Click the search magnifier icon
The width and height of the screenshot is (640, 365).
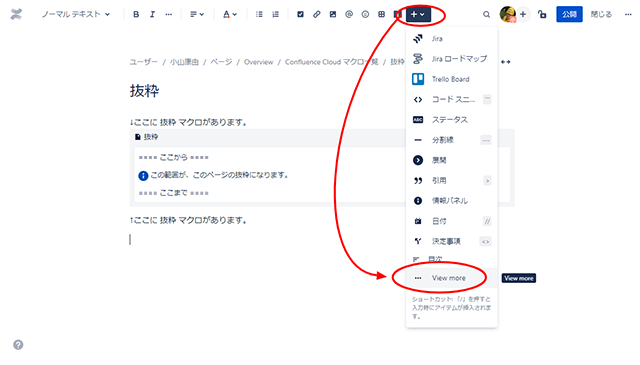coord(486,14)
